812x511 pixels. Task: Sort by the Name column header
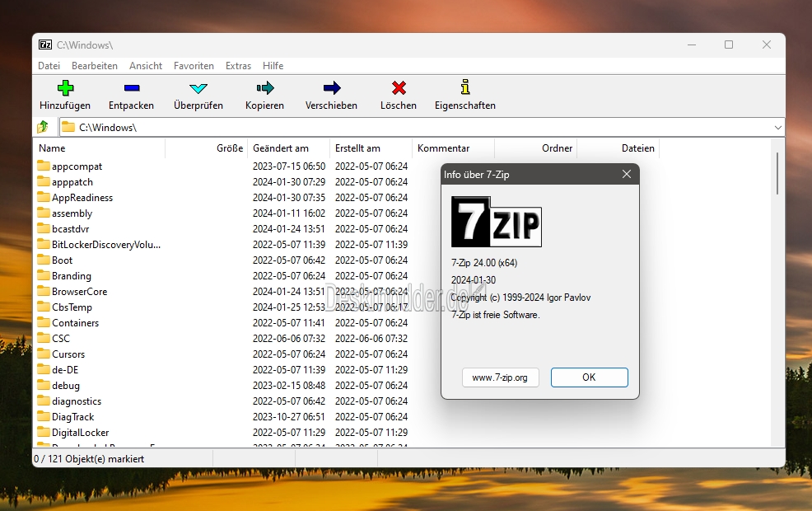100,148
